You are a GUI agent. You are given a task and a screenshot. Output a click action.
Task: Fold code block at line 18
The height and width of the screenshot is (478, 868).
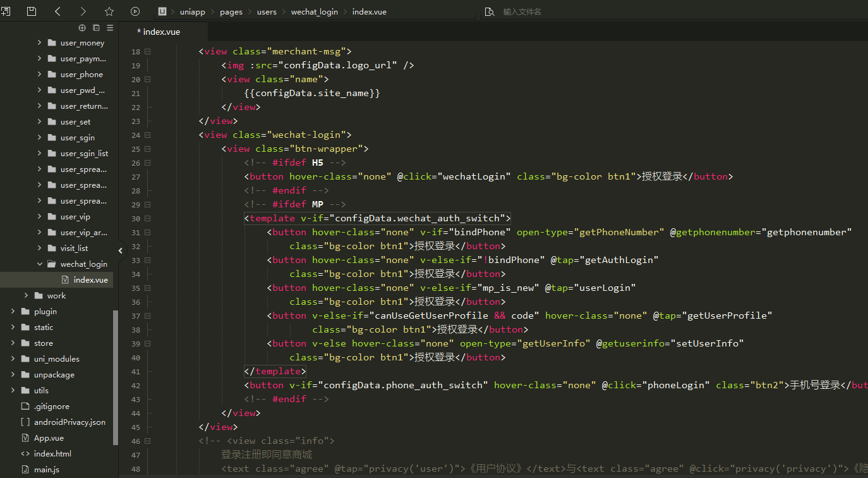point(147,51)
